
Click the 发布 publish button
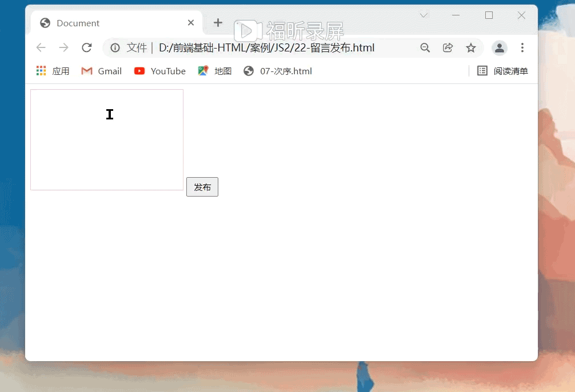click(x=202, y=187)
